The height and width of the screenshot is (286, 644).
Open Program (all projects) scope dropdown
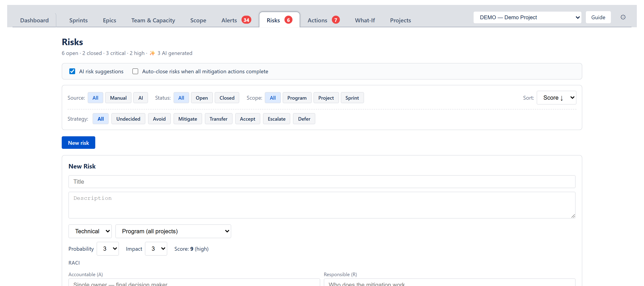pyautogui.click(x=173, y=231)
